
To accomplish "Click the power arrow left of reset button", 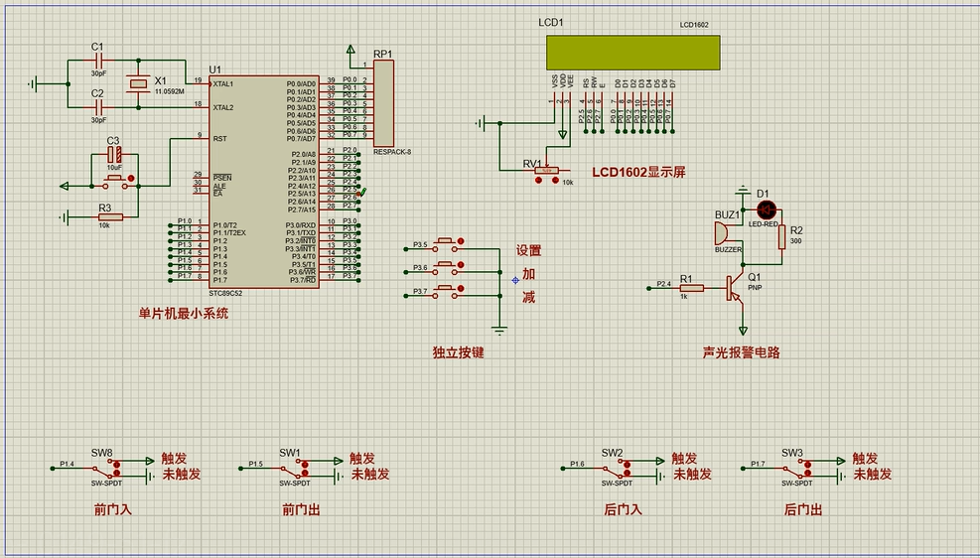I will (x=65, y=186).
